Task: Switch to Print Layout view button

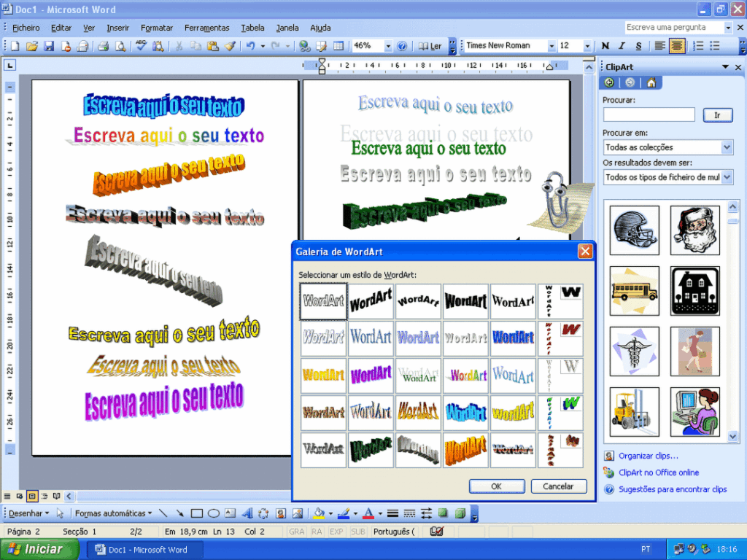Action: pyautogui.click(x=32, y=496)
